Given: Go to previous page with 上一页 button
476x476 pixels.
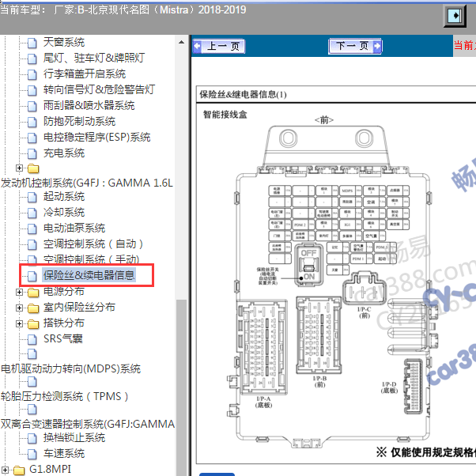Looking at the screenshot, I should pos(219,46).
